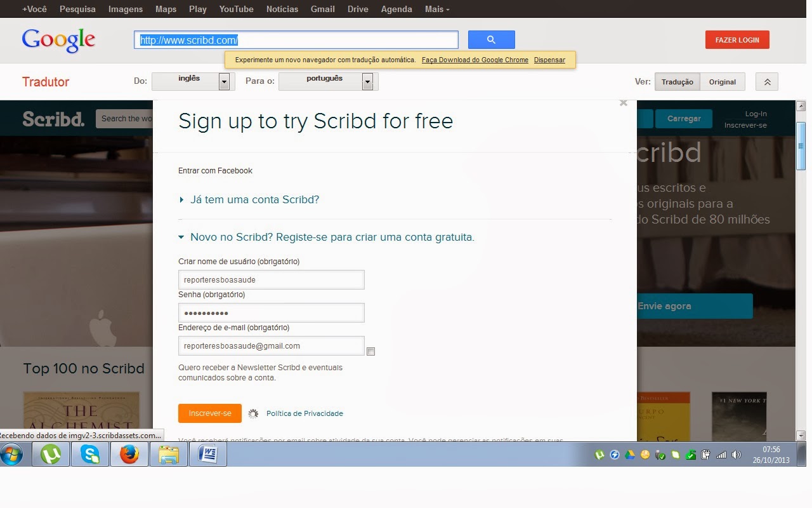Viewport: 812px width, 508px height.
Task: Click the uTorrent system tray icon
Action: click(599, 455)
